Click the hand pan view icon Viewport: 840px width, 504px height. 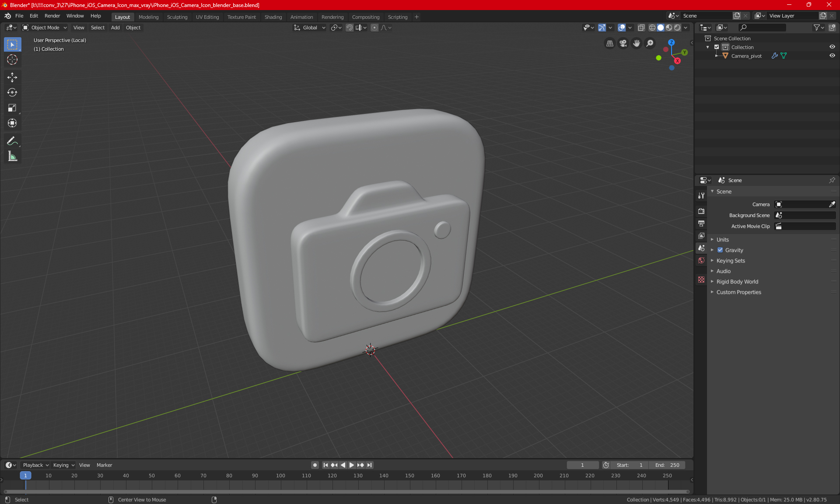point(637,43)
